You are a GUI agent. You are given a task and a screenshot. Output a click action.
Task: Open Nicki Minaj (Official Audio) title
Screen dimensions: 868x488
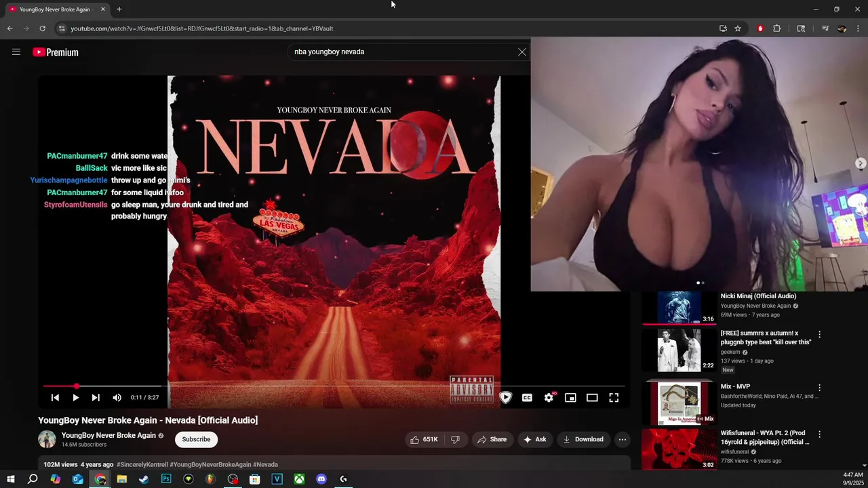(x=758, y=296)
